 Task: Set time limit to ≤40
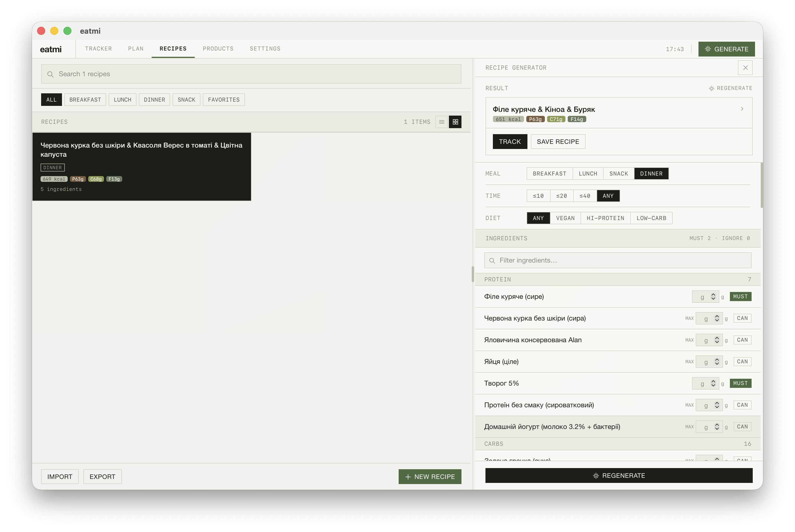(585, 196)
